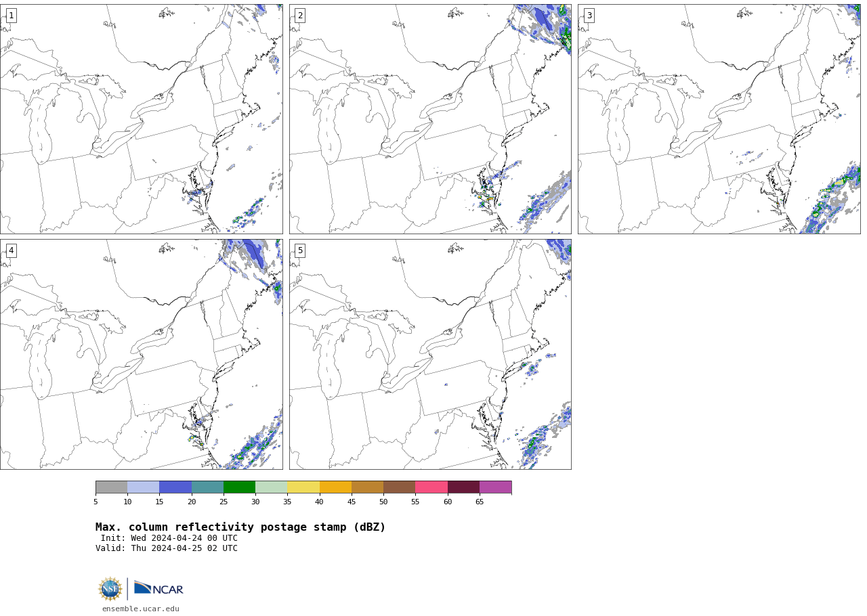This screenshot has width=867, height=616.
Task: Click the colorbar tick label 5
Action: click(x=96, y=502)
